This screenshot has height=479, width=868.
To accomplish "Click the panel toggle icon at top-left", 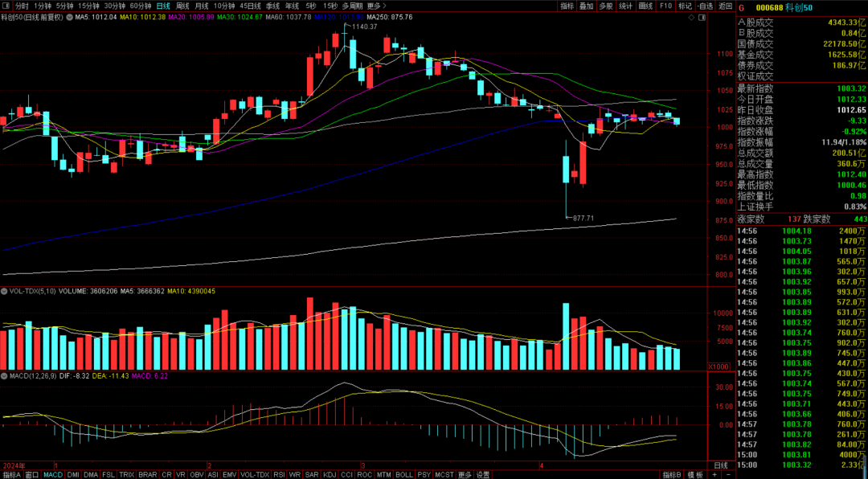I will [6, 6].
